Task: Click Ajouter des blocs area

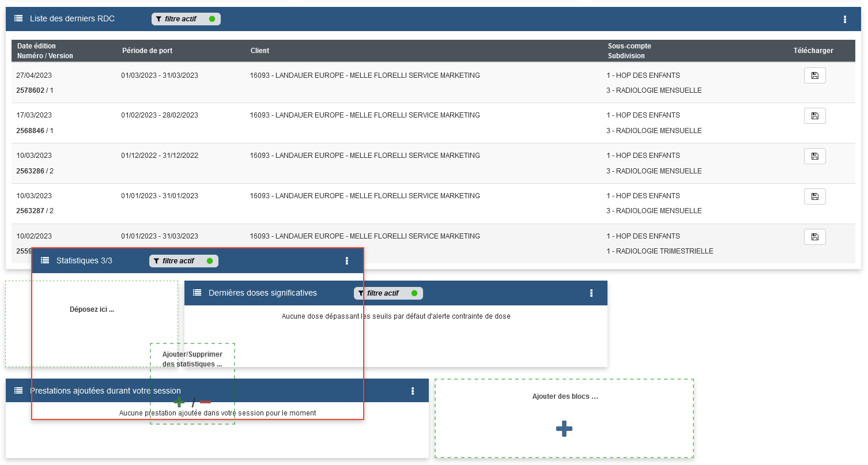Action: pyautogui.click(x=564, y=397)
